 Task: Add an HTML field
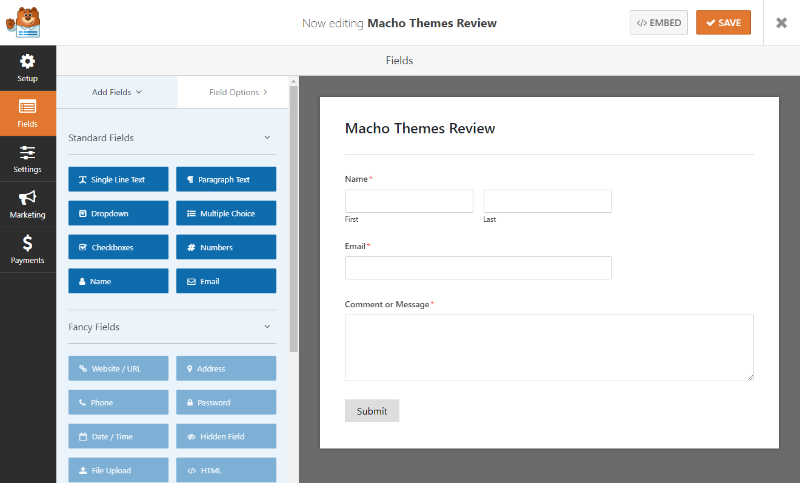click(x=226, y=470)
